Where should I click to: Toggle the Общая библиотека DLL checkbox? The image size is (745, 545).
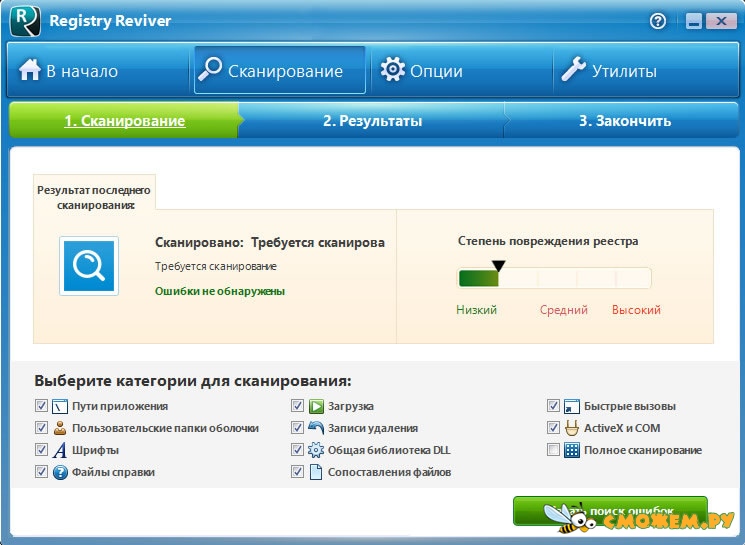click(x=297, y=449)
